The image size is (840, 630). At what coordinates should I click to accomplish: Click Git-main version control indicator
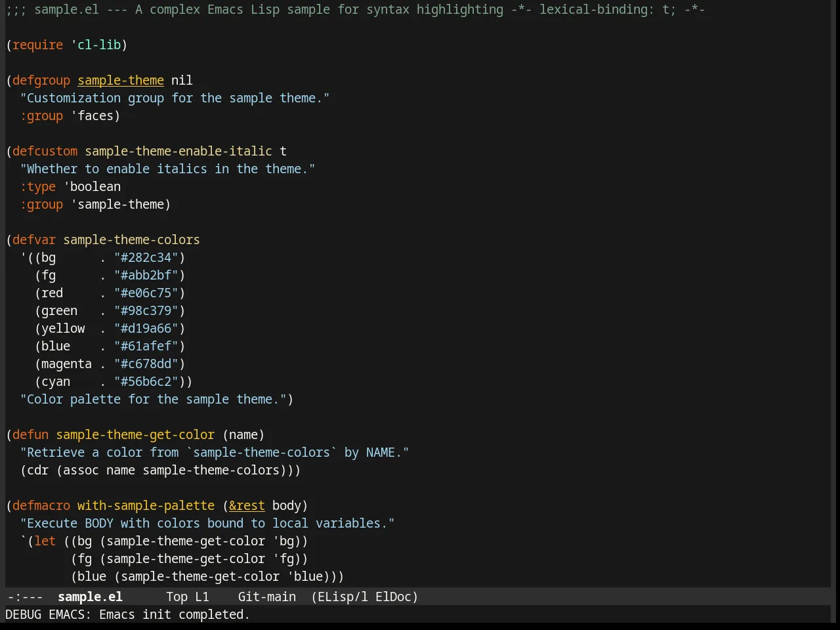click(266, 597)
